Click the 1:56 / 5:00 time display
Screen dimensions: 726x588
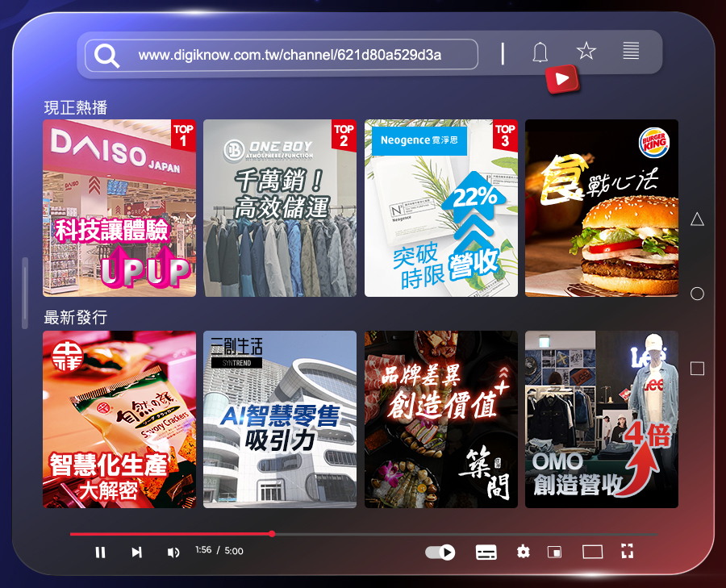coord(219,551)
